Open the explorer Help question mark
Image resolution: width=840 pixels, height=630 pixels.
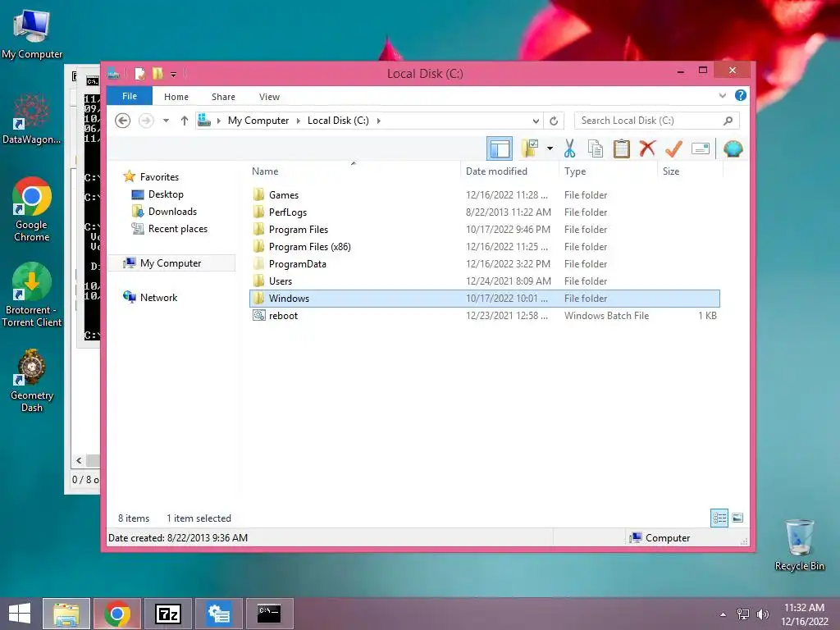pyautogui.click(x=741, y=95)
